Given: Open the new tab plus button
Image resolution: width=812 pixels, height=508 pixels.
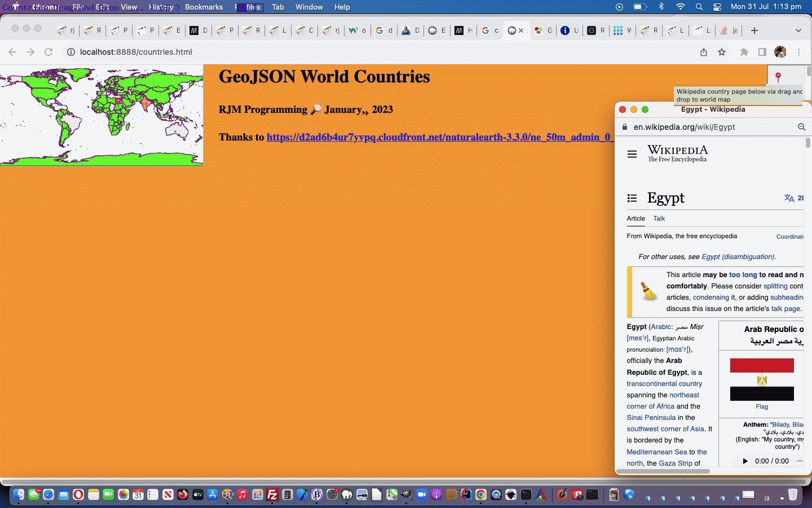Looking at the screenshot, I should pos(754,30).
